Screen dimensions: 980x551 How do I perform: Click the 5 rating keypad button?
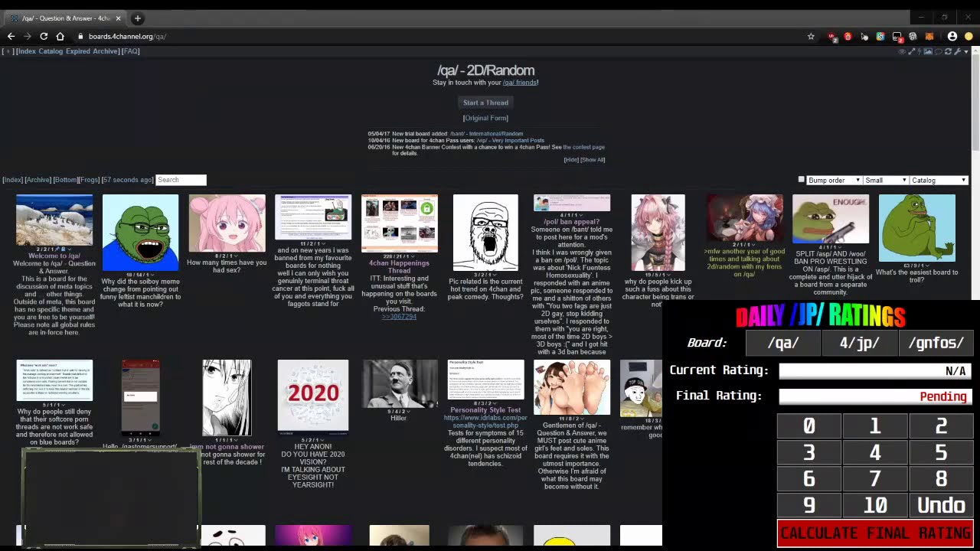click(x=941, y=453)
